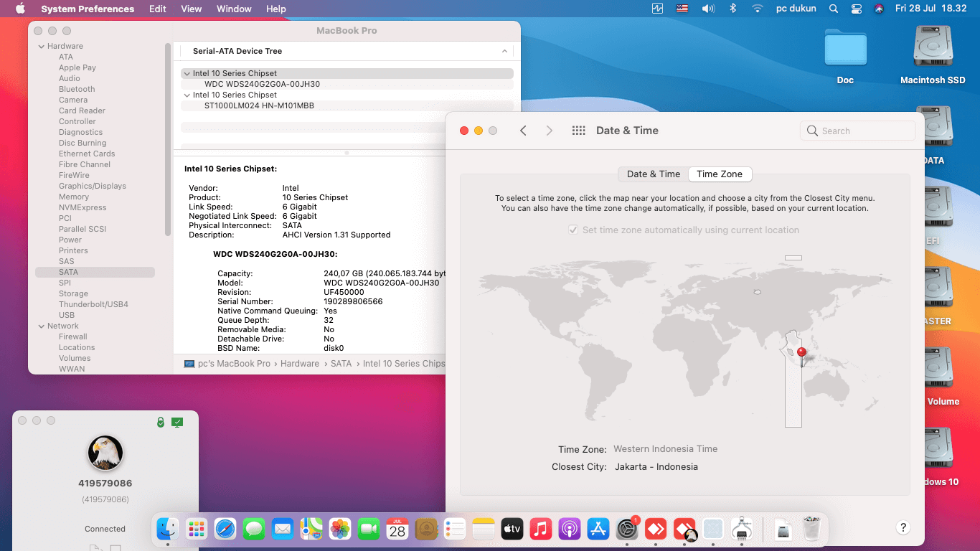Open Photos from the Dock
This screenshot has height=551, width=980.
[340, 529]
